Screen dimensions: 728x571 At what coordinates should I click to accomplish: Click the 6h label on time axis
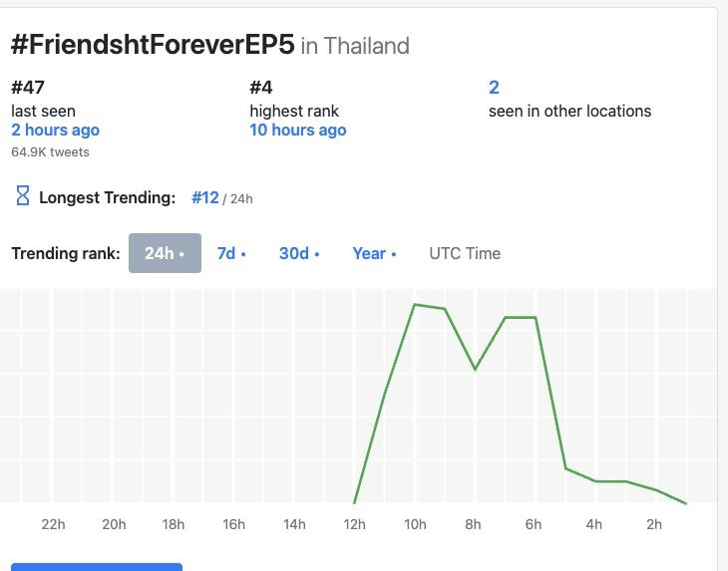534,524
